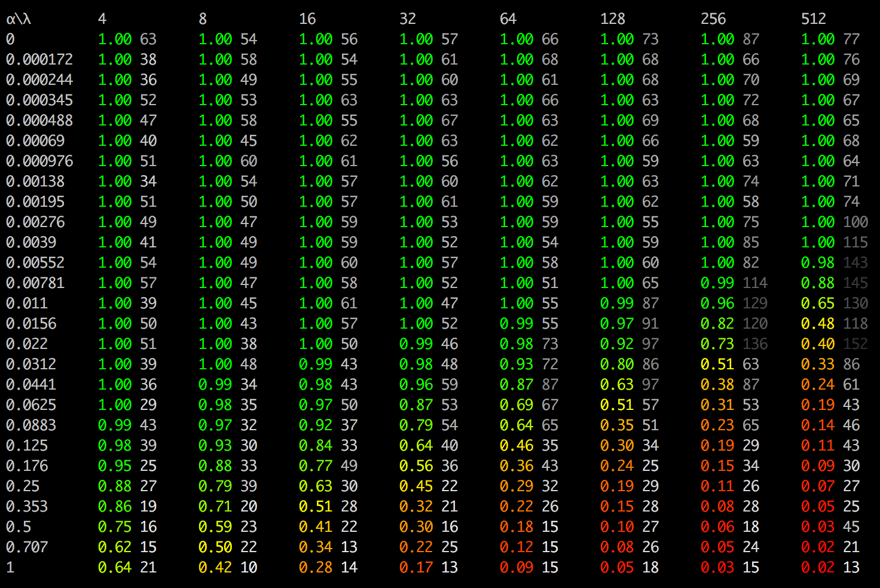Click the count 115 in row 0.0039
880x588 pixels.
coord(855,243)
